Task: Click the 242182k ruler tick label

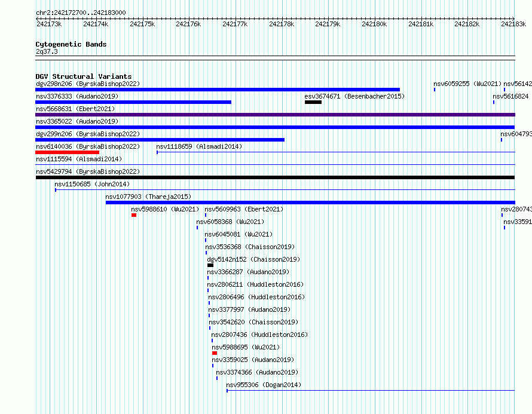Action: pos(467,24)
